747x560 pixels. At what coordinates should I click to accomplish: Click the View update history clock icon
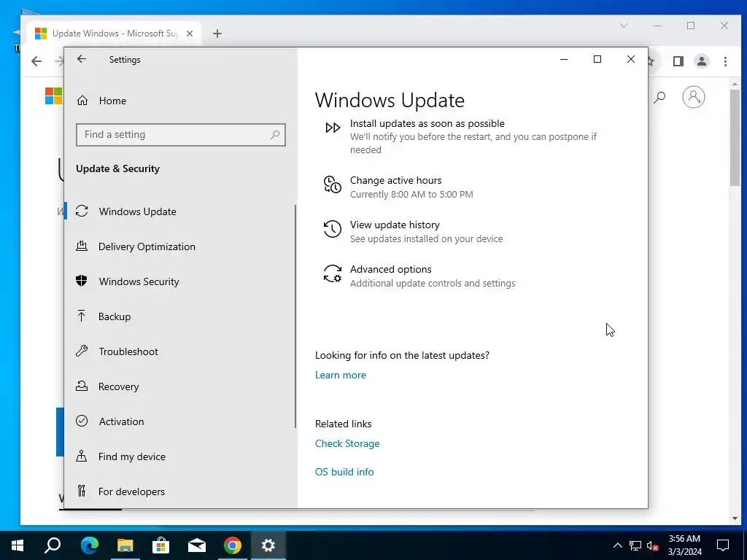tap(332, 229)
